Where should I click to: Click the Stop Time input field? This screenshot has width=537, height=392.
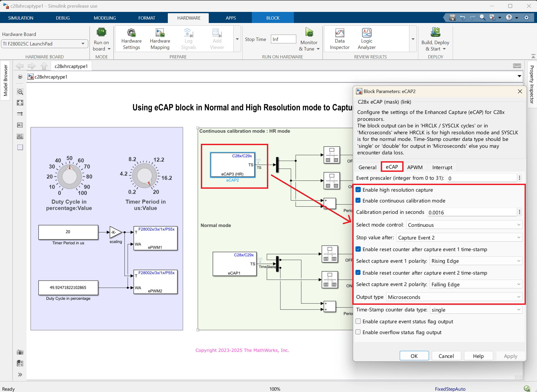tap(283, 39)
